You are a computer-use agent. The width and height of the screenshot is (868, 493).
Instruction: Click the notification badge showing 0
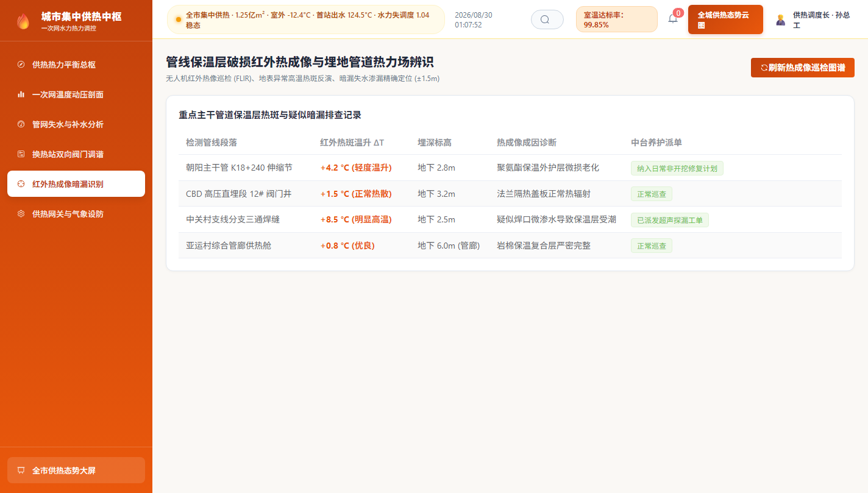coord(678,13)
